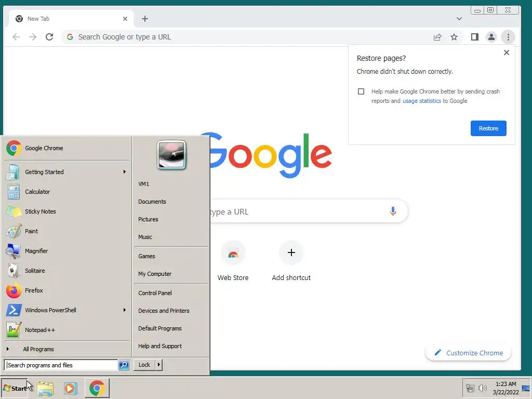Open File Explorer from the taskbar
532x399 pixels.
click(45, 388)
